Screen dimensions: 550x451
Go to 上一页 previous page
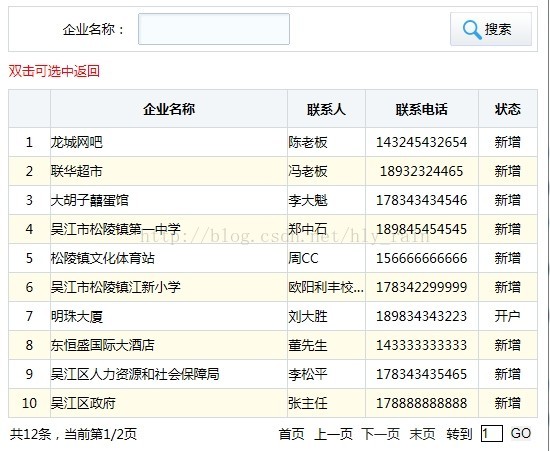tap(333, 434)
